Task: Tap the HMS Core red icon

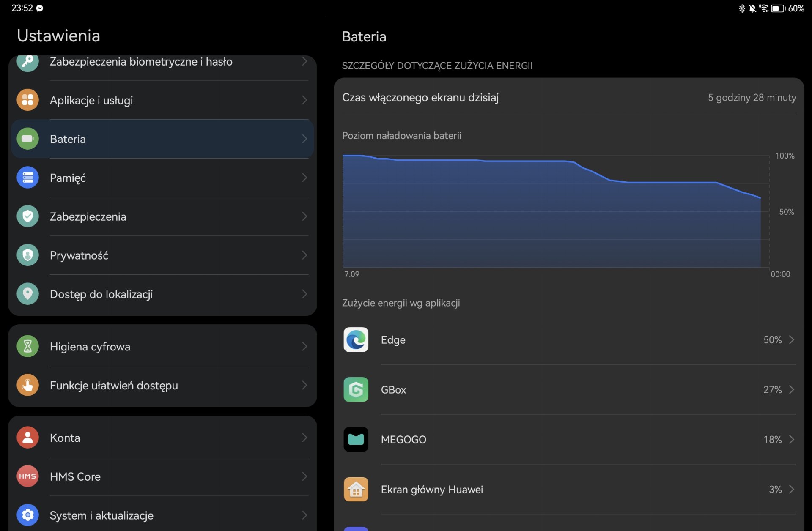Action: [x=27, y=476]
